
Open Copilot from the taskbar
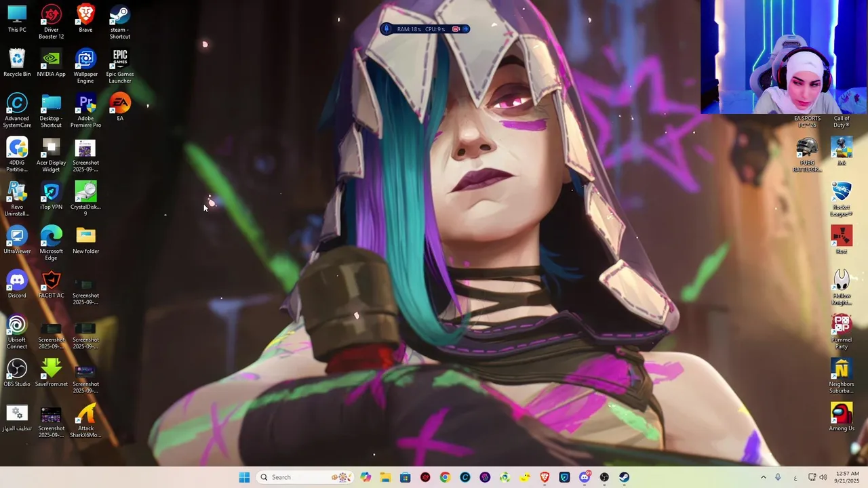pyautogui.click(x=366, y=477)
